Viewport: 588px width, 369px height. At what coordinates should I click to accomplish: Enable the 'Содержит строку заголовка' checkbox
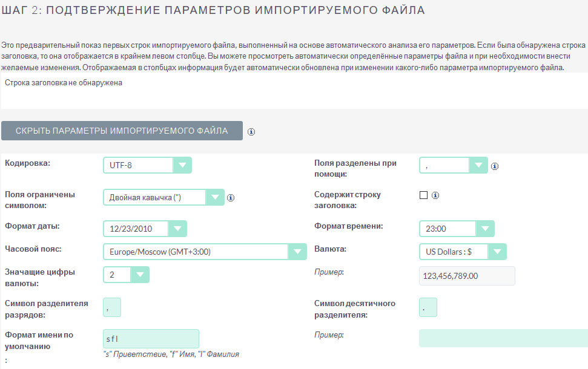pyautogui.click(x=422, y=195)
